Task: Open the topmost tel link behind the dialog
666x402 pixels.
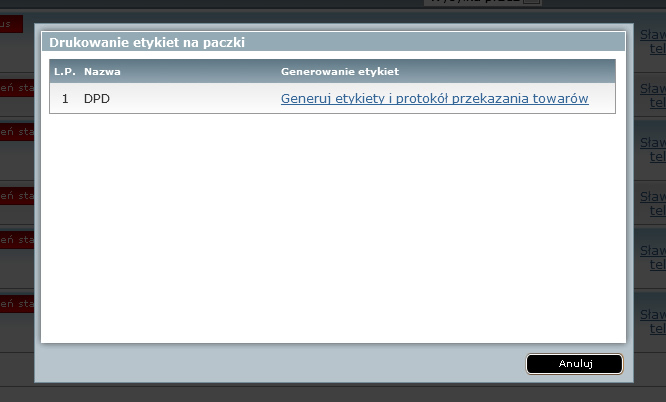Action: 658,48
